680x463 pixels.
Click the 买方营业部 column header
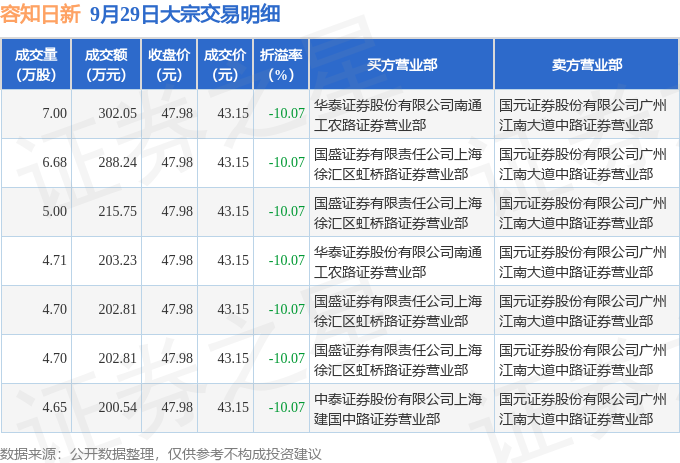pos(402,65)
